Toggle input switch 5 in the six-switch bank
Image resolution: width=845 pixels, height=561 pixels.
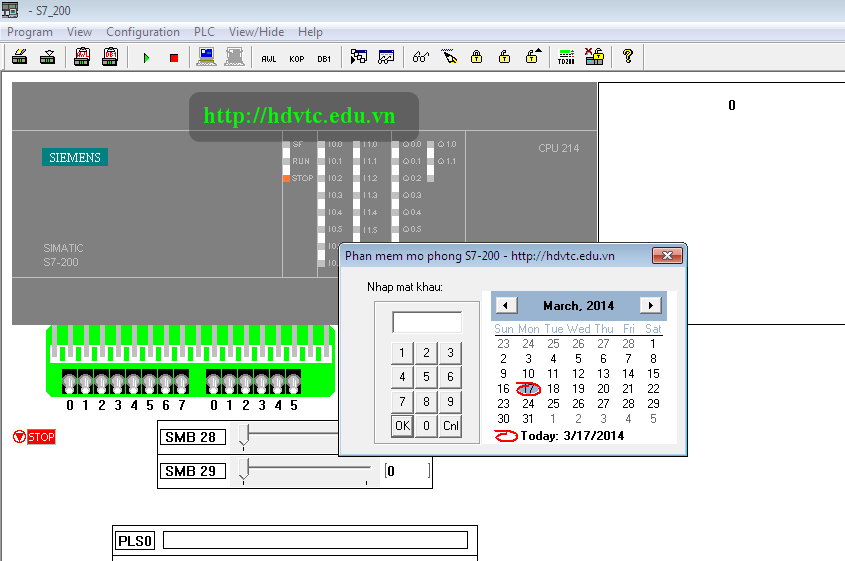[294, 382]
